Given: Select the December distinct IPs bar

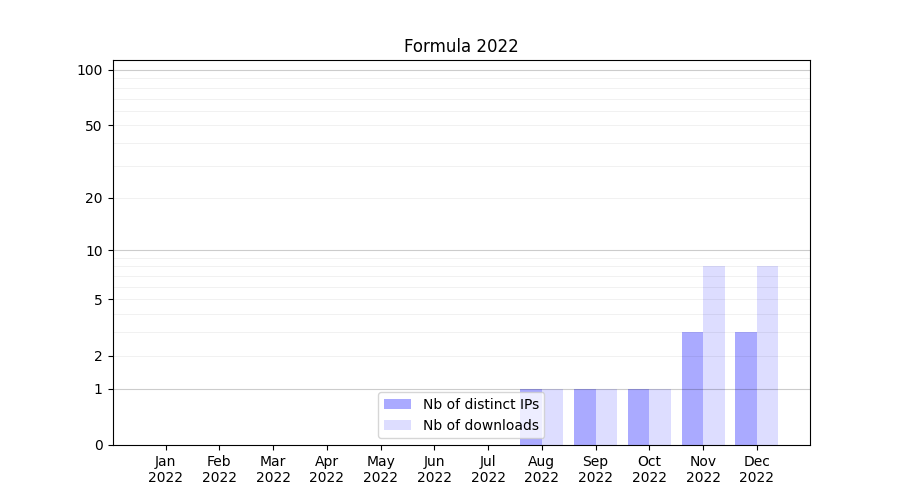Looking at the screenshot, I should pos(746,388).
